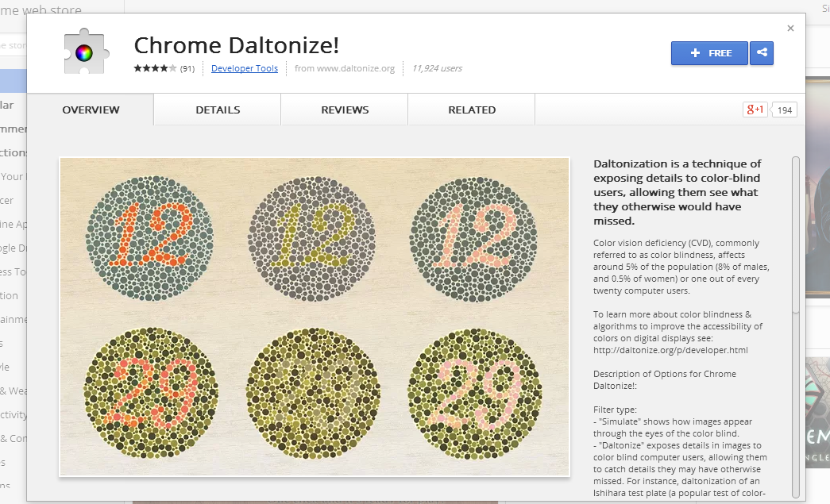Click the FREE button to install
This screenshot has height=504, width=830.
click(x=708, y=52)
